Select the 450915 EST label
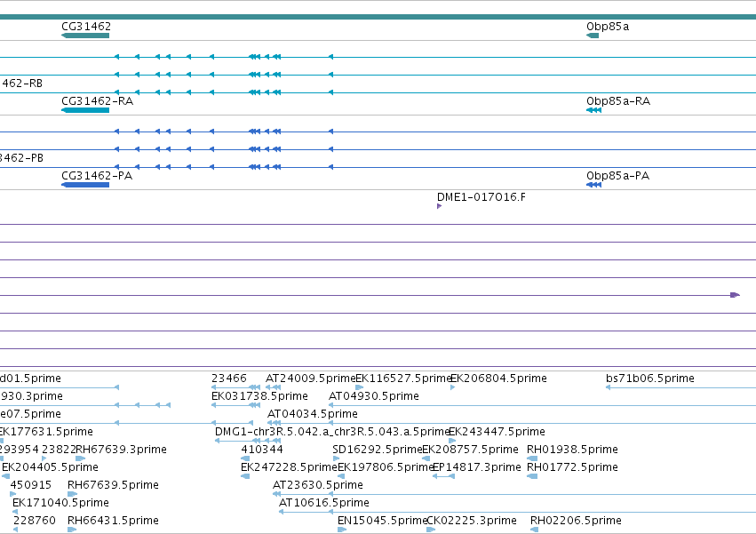 (x=31, y=485)
